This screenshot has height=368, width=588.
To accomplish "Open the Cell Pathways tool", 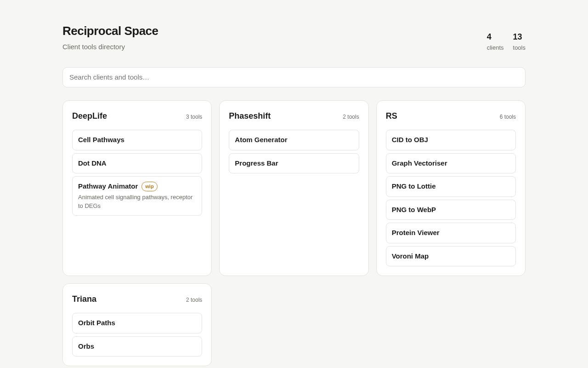I will coord(137,140).
